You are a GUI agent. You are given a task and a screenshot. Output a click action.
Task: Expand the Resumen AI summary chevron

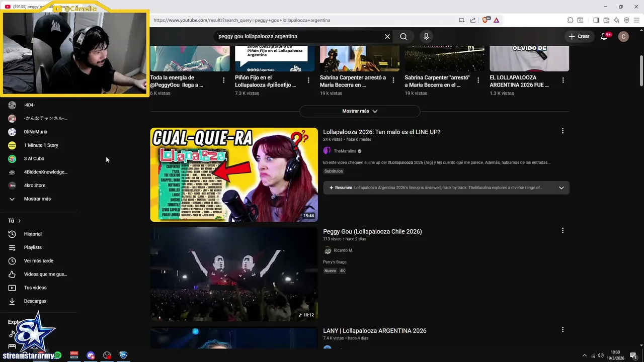pos(561,188)
